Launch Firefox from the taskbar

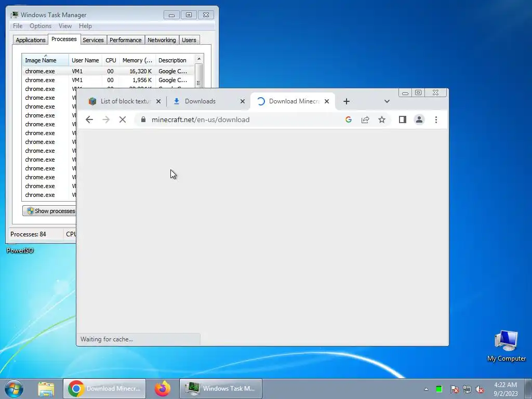click(x=163, y=389)
